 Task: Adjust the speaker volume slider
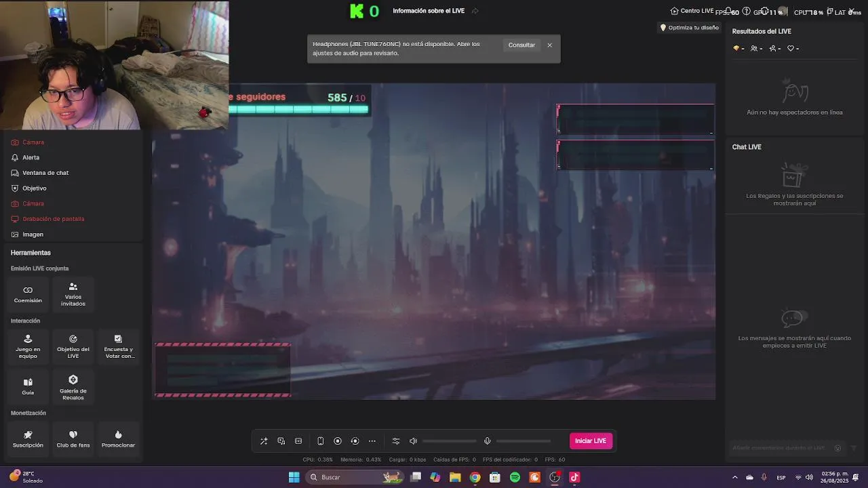tap(449, 441)
